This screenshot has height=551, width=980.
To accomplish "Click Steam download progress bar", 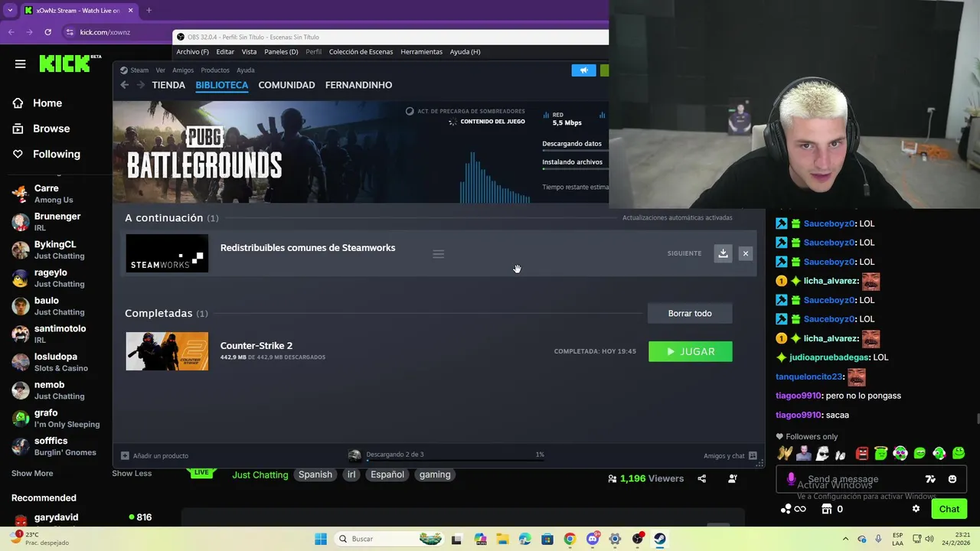I will point(455,460).
